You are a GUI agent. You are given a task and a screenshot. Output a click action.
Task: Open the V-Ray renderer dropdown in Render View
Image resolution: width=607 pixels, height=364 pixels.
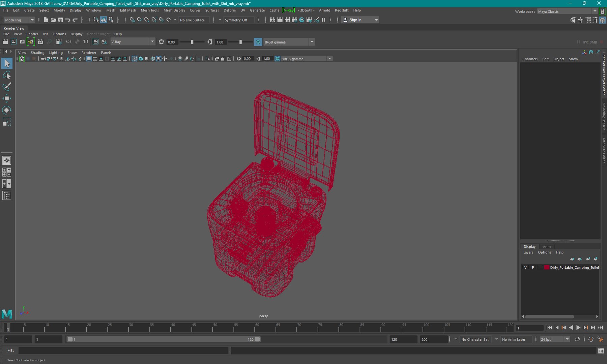click(x=133, y=42)
